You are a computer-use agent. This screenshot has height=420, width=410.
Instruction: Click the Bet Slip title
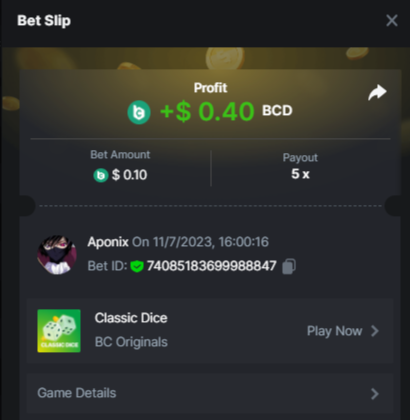point(44,21)
